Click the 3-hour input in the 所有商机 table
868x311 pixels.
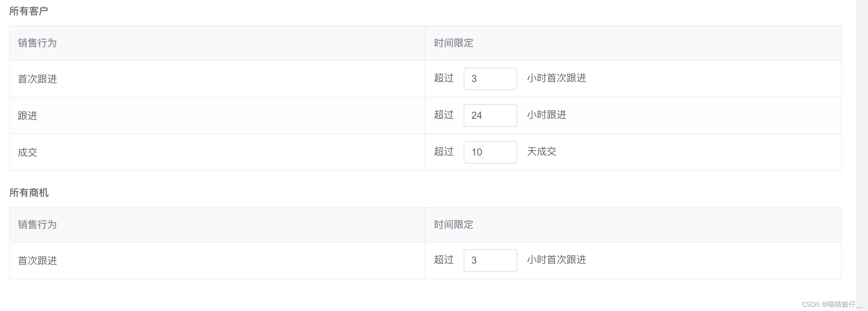click(490, 260)
